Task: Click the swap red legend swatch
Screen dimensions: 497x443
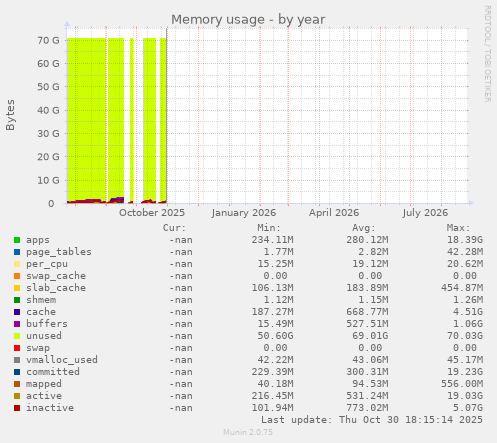Action: (17, 348)
